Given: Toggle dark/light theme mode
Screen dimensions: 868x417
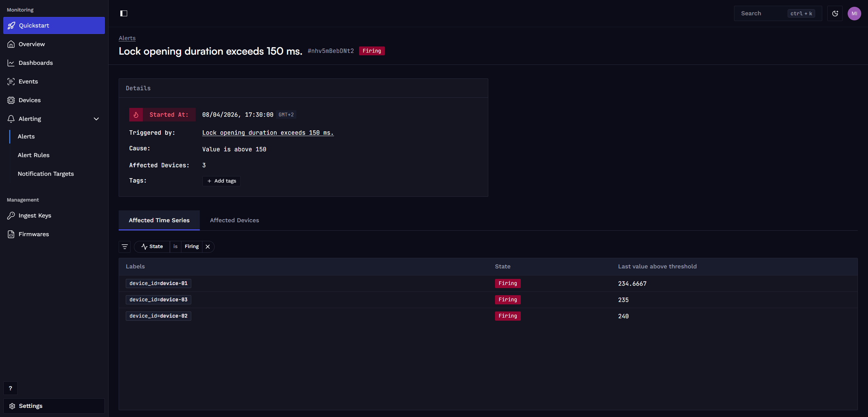Looking at the screenshot, I should (835, 14).
